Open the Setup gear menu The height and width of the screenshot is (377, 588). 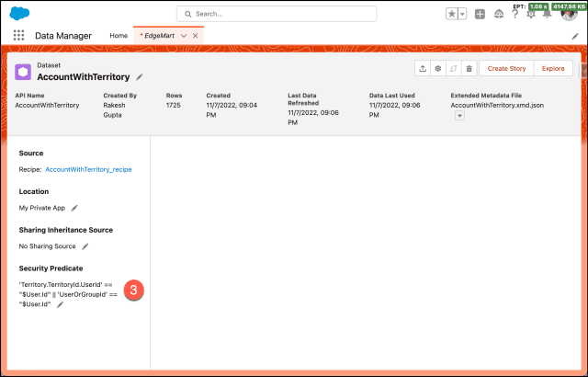tap(531, 15)
